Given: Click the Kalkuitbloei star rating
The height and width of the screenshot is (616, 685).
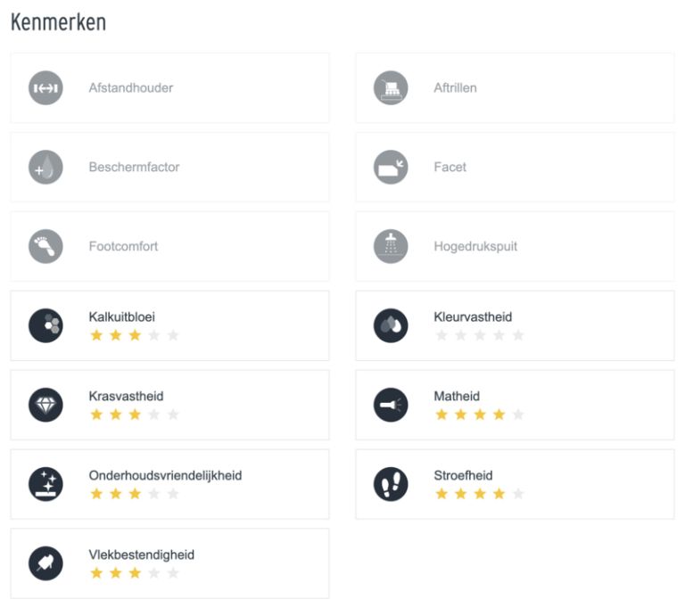Looking at the screenshot, I should point(135,335).
